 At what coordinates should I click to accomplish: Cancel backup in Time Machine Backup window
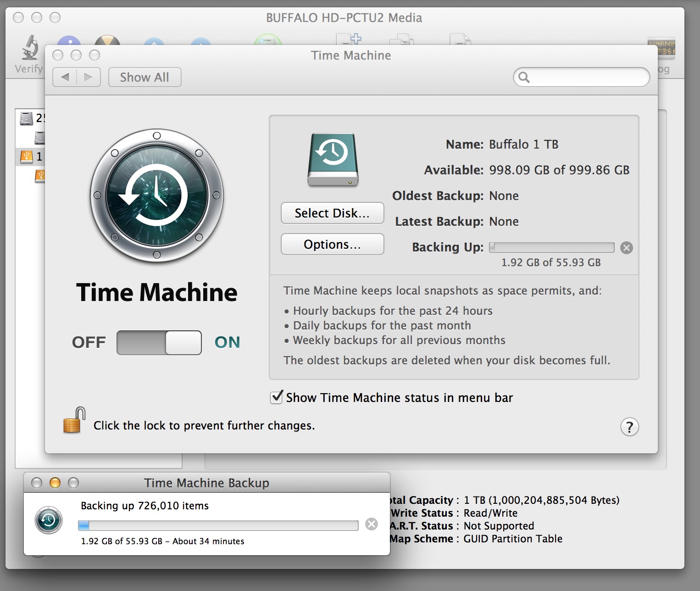pyautogui.click(x=372, y=524)
